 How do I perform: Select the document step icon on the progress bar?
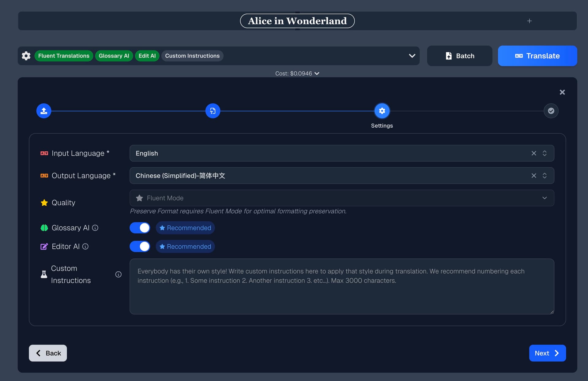213,110
